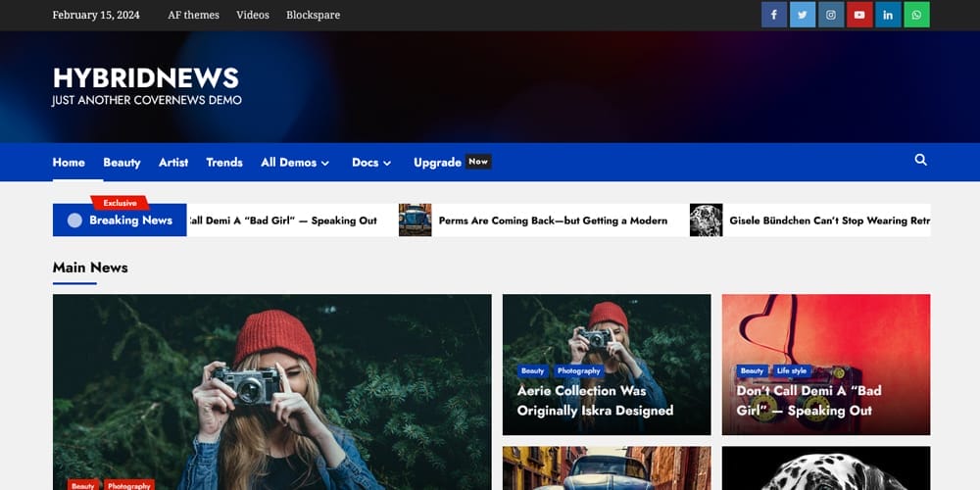Open the Instagram social icon
980x490 pixels.
[x=831, y=15]
